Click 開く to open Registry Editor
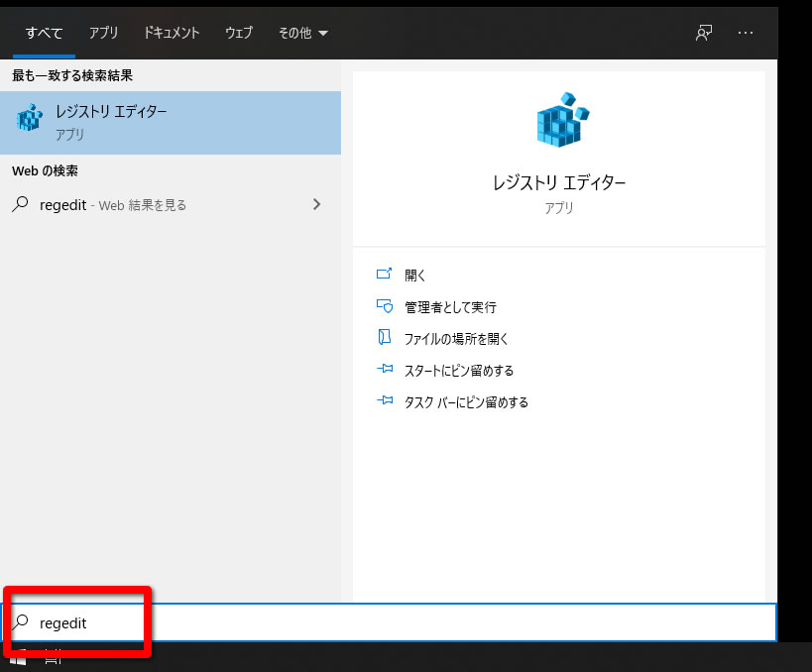This screenshot has height=672, width=812. coord(414,276)
